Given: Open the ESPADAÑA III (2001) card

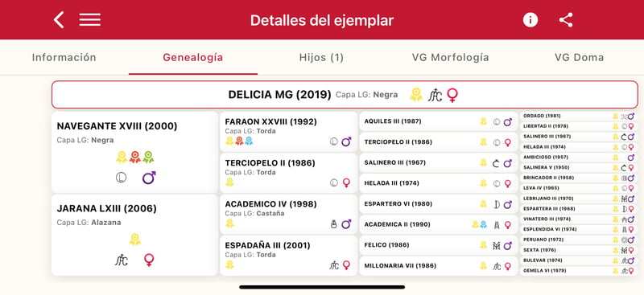Looking at the screenshot, I should pos(289,255).
